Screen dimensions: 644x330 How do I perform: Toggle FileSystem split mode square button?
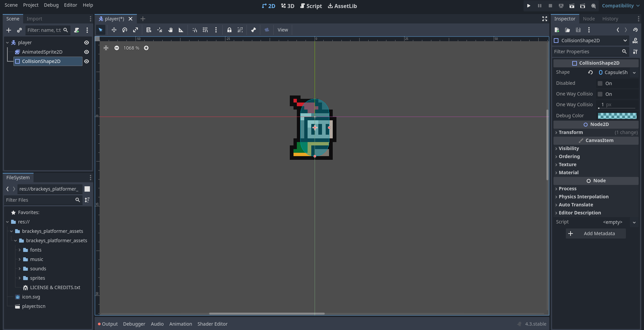coord(87,189)
